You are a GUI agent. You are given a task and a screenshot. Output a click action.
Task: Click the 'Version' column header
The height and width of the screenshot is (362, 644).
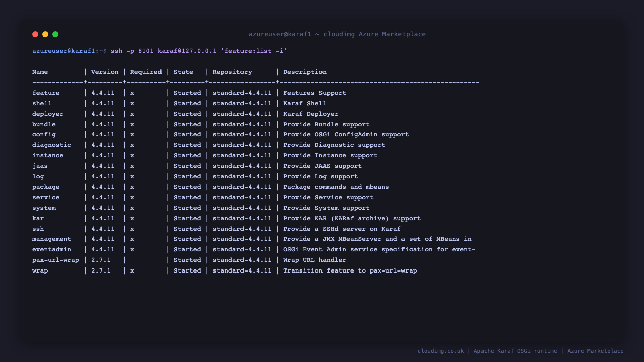pyautogui.click(x=105, y=72)
